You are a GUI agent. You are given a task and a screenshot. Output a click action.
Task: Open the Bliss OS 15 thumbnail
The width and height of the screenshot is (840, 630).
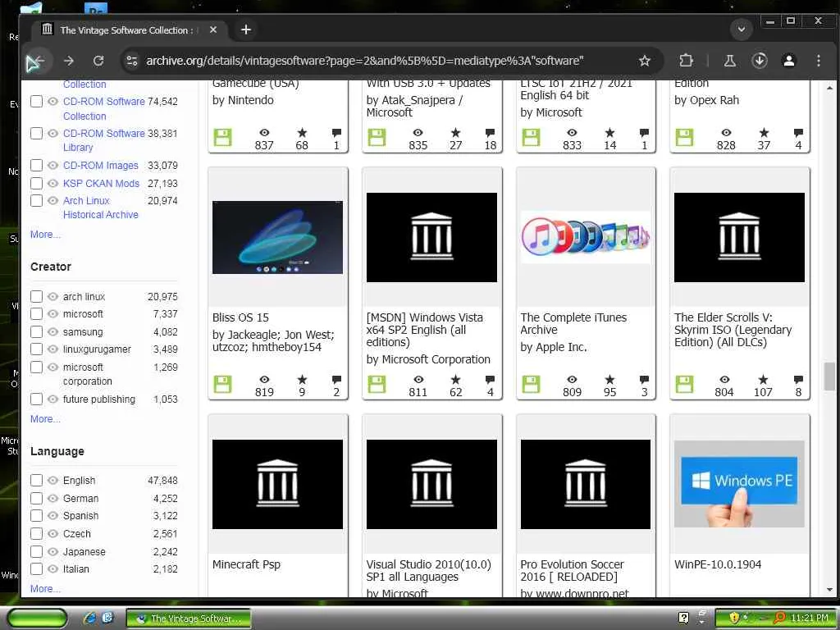point(277,237)
